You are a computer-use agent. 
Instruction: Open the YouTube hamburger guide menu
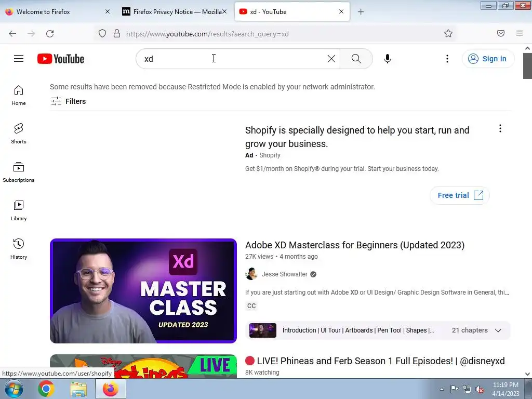[19, 59]
